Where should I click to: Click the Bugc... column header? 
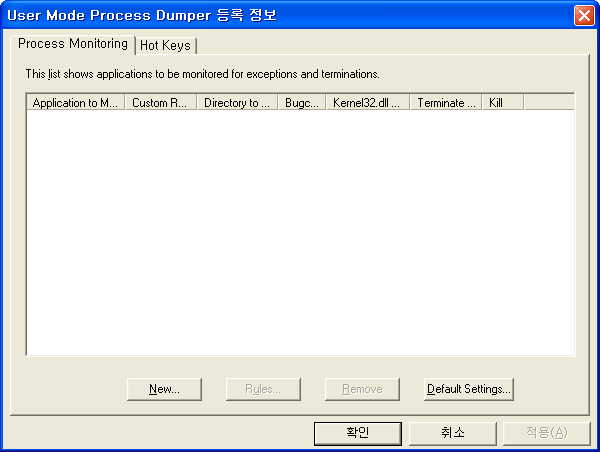click(301, 102)
